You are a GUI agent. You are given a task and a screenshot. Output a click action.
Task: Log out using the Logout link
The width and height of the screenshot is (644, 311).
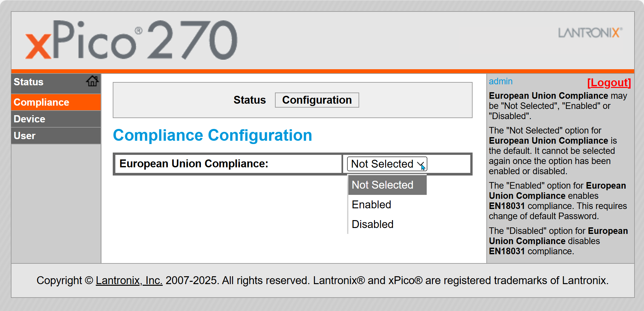(609, 83)
